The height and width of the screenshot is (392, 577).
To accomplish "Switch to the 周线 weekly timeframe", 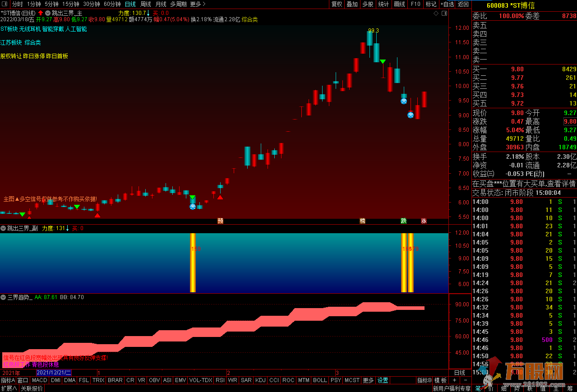I will (146, 4).
